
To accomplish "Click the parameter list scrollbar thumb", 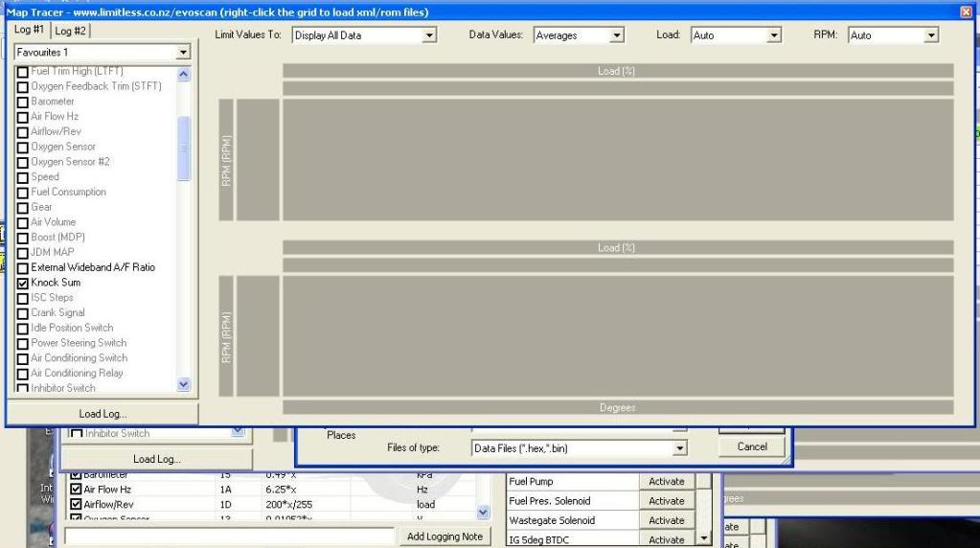I will click(183, 148).
